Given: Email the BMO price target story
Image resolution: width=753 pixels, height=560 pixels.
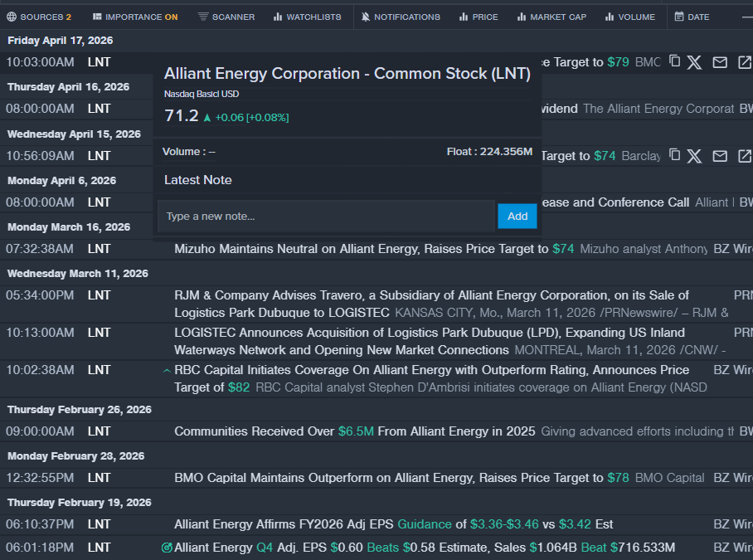Looking at the screenshot, I should pyautogui.click(x=718, y=61).
